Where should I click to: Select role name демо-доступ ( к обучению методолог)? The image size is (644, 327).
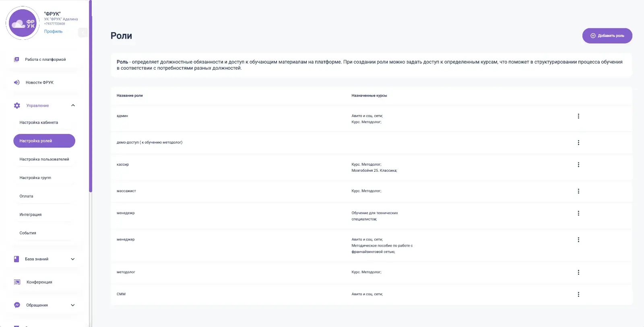click(149, 142)
